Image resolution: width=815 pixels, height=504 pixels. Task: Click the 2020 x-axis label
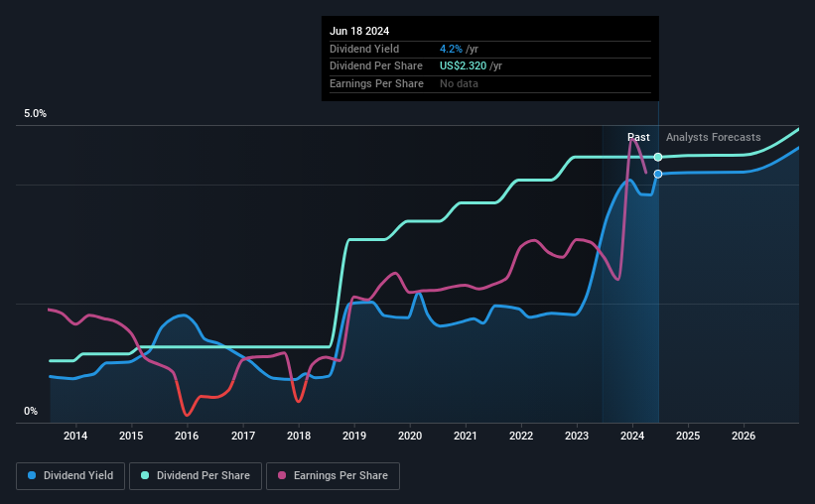coord(410,436)
